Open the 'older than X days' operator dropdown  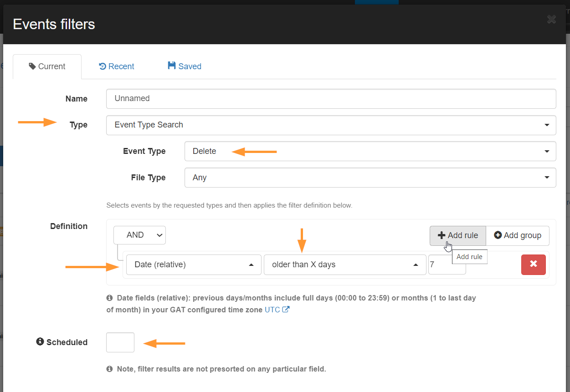344,265
